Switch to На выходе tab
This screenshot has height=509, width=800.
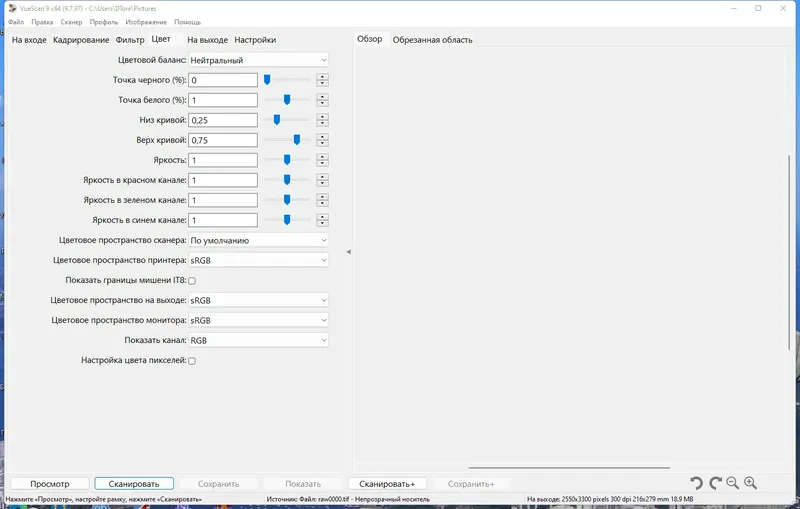pyautogui.click(x=207, y=40)
